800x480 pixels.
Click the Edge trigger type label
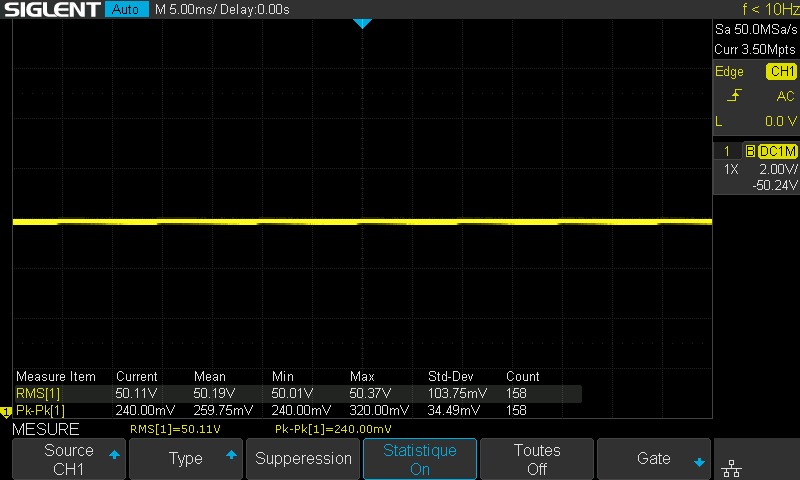729,71
